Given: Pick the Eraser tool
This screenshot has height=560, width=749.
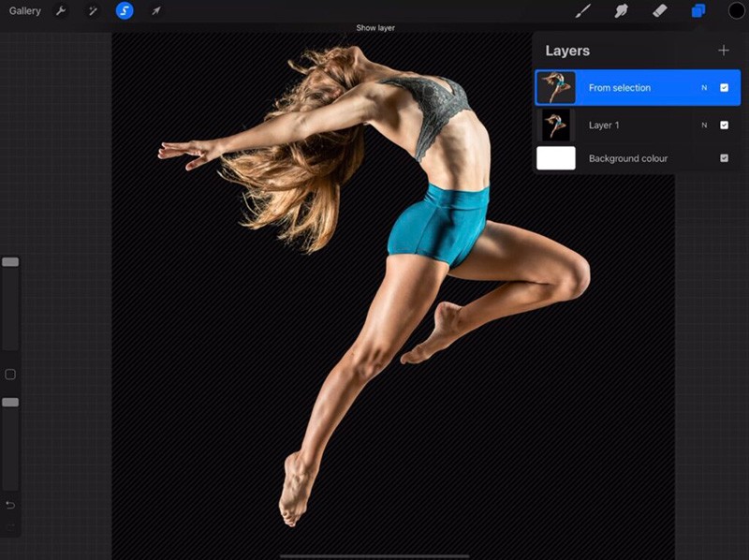Looking at the screenshot, I should [658, 11].
